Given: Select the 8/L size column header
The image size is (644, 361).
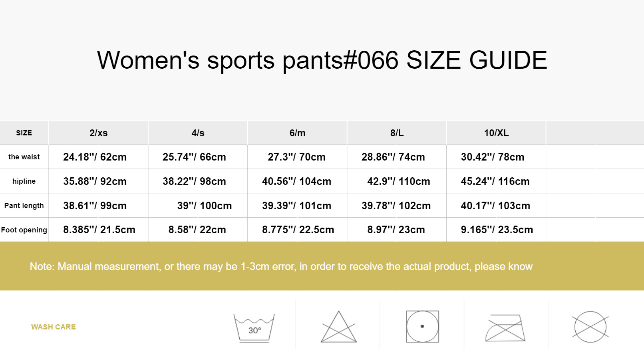Looking at the screenshot, I should pyautogui.click(x=397, y=133).
